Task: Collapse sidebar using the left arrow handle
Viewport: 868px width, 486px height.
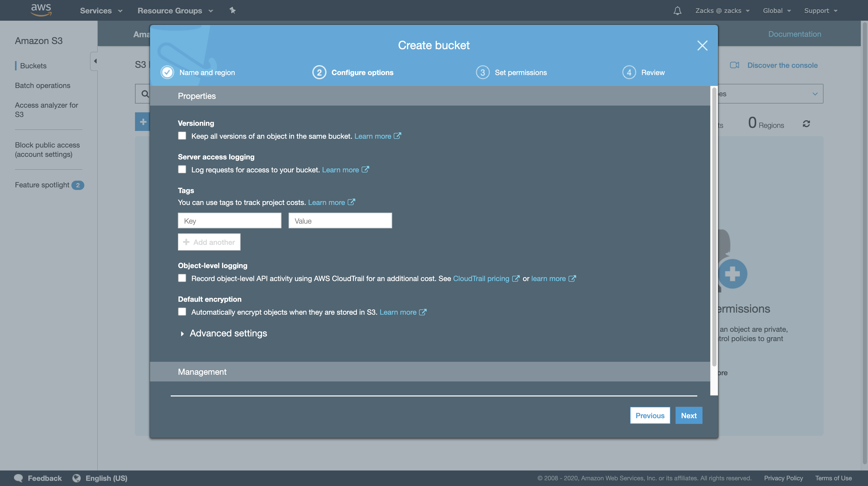Action: (x=95, y=61)
